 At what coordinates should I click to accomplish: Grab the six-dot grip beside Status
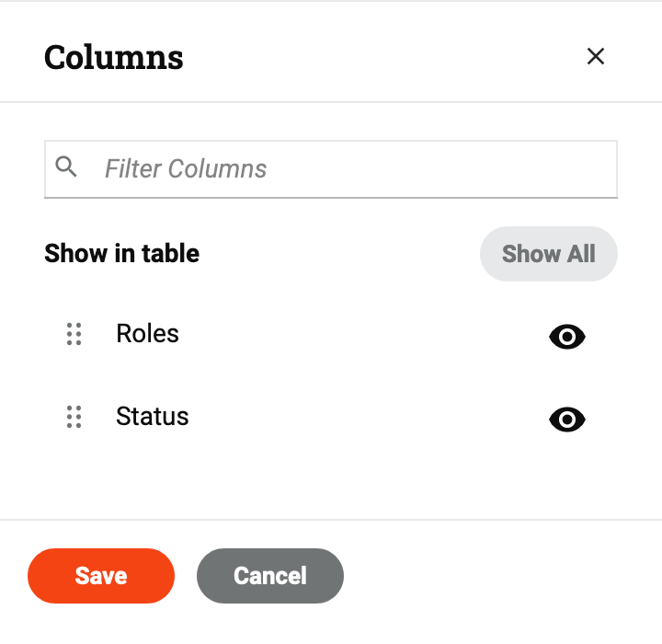click(x=74, y=418)
